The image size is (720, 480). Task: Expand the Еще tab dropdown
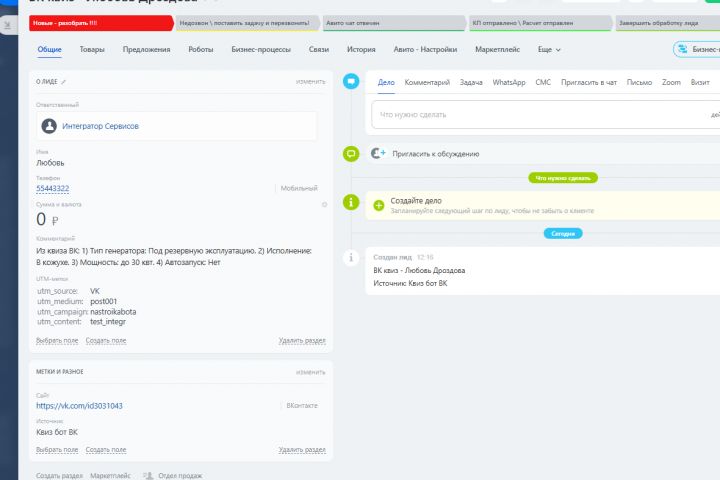coord(549,50)
